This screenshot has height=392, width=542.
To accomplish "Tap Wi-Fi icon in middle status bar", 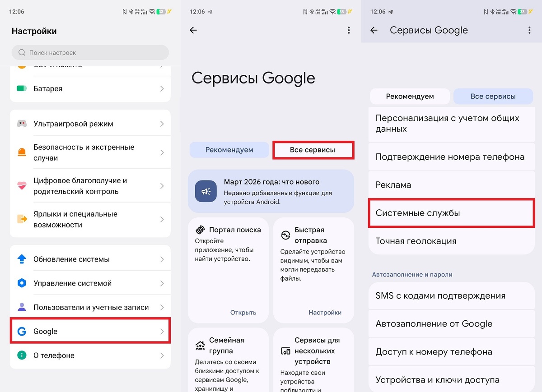I will tap(333, 12).
